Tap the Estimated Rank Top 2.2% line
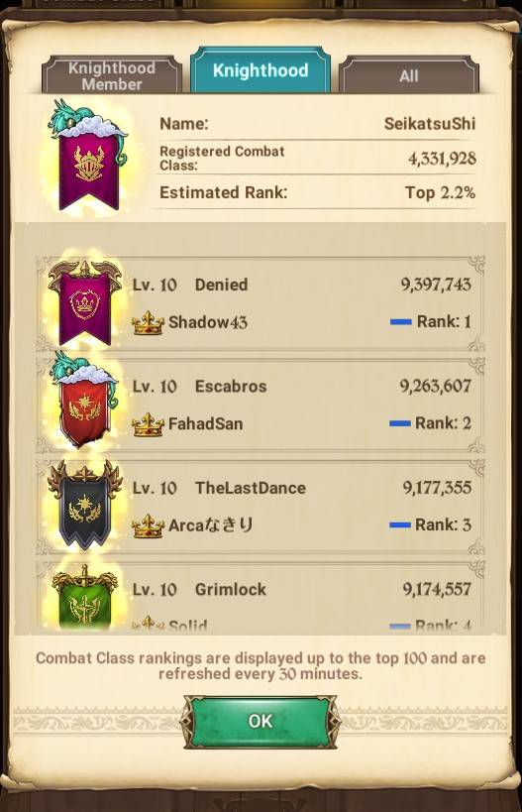Screen dimensions: 522x812 317,192
